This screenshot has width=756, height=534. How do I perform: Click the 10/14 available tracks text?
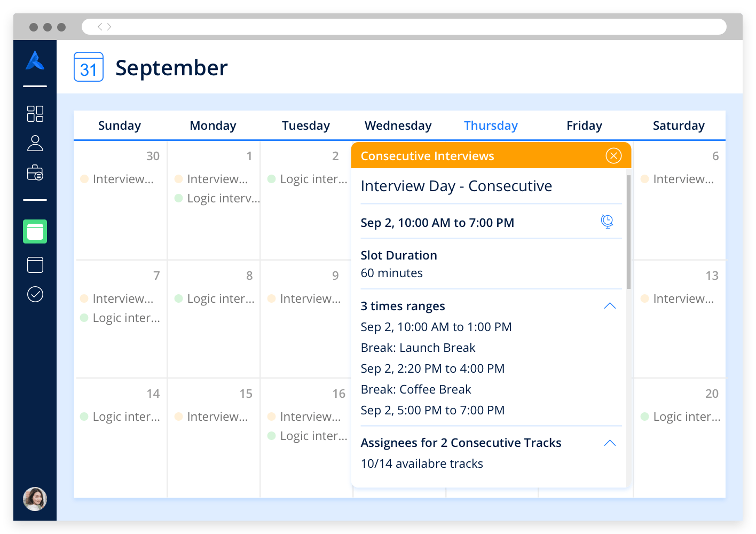point(422,463)
